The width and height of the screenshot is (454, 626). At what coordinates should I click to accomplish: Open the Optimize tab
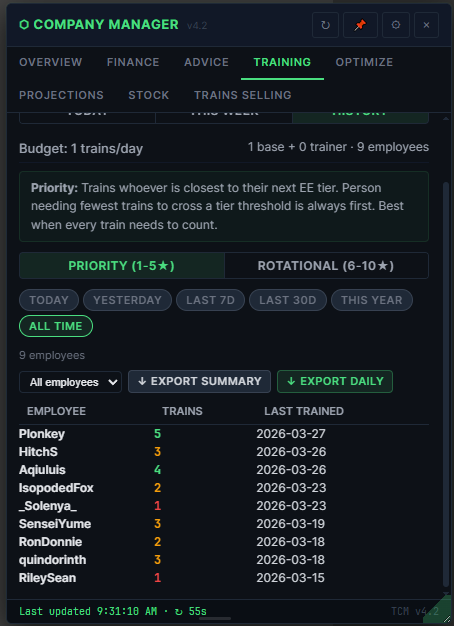[364, 62]
